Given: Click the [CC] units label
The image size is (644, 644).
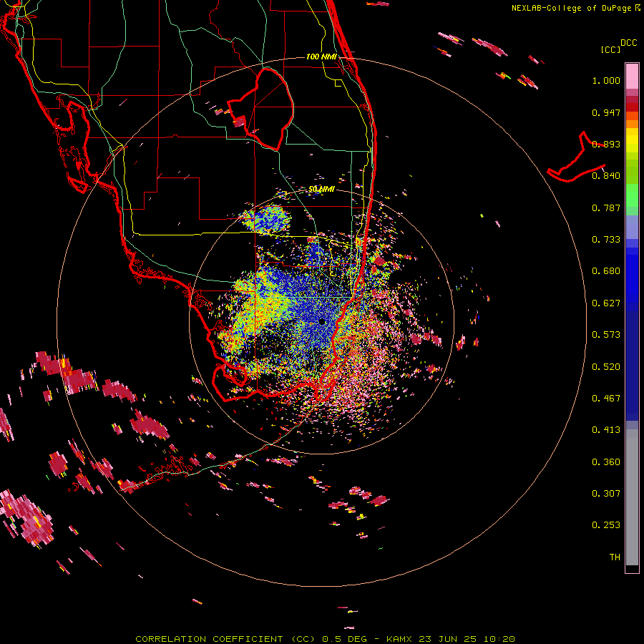Looking at the screenshot, I should pos(611,49).
